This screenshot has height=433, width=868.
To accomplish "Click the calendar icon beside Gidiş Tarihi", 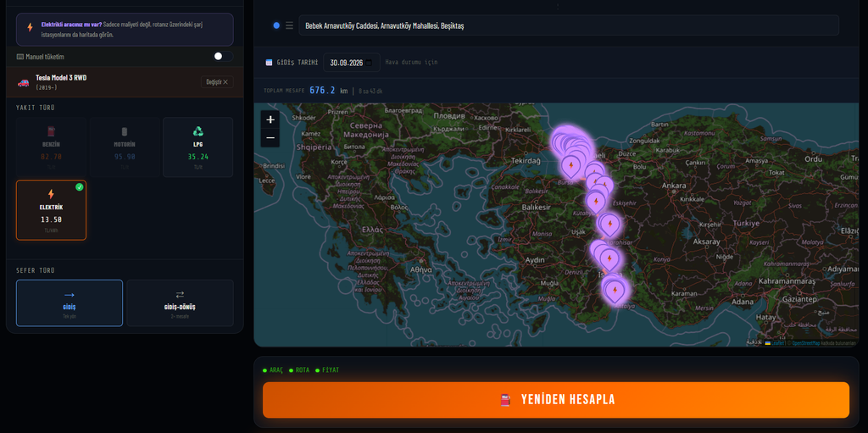I will point(269,63).
